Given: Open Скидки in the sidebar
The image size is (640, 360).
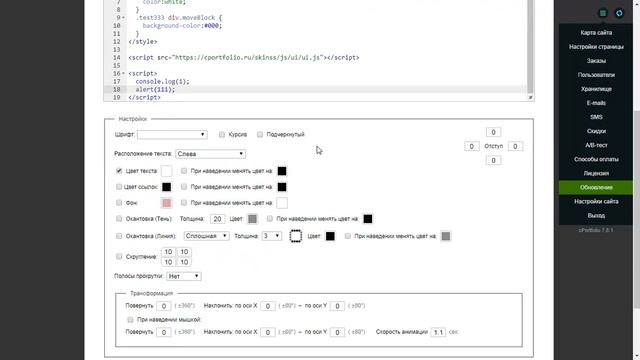Looking at the screenshot, I should (x=596, y=131).
